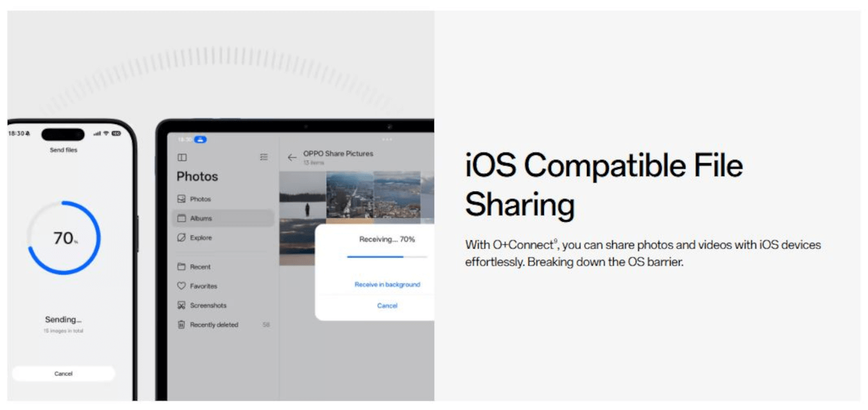Click the Favorites heart icon

[181, 286]
